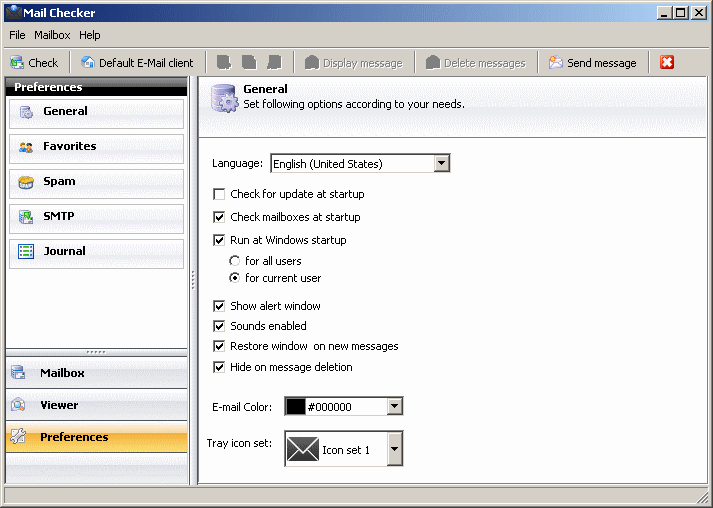Viewport: 713px width, 508px height.
Task: Open the Journal preferences page
Action: click(x=96, y=254)
